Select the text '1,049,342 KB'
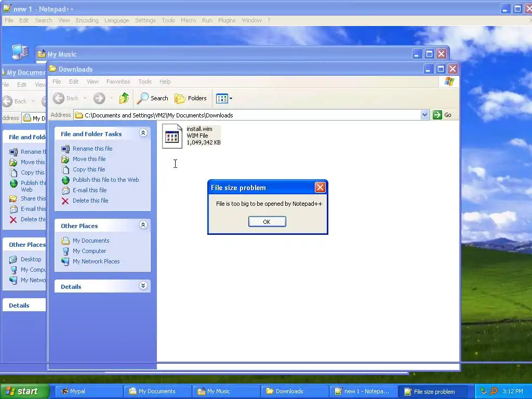 point(204,142)
